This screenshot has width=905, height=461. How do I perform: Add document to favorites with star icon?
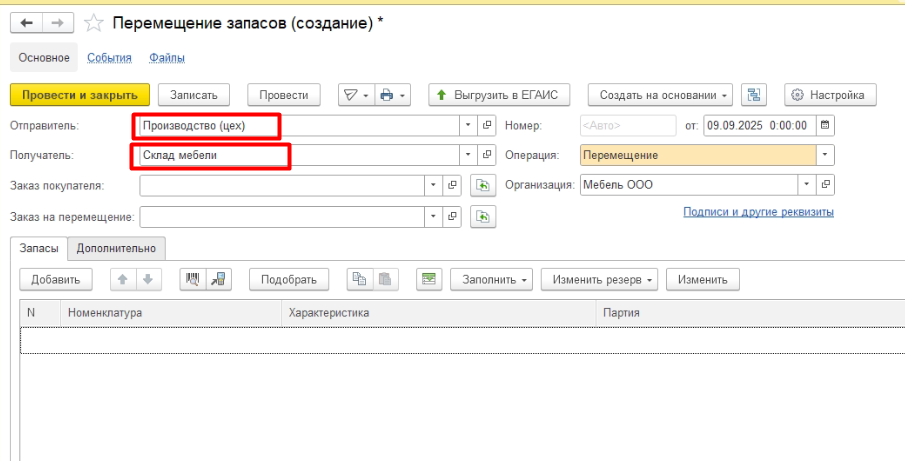[x=94, y=23]
